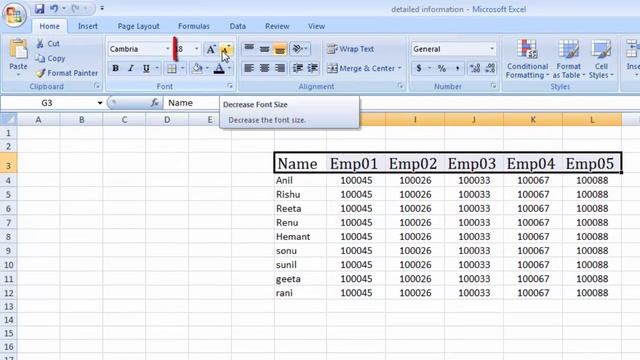Set Middle Align vertical alignment

pos(264,49)
